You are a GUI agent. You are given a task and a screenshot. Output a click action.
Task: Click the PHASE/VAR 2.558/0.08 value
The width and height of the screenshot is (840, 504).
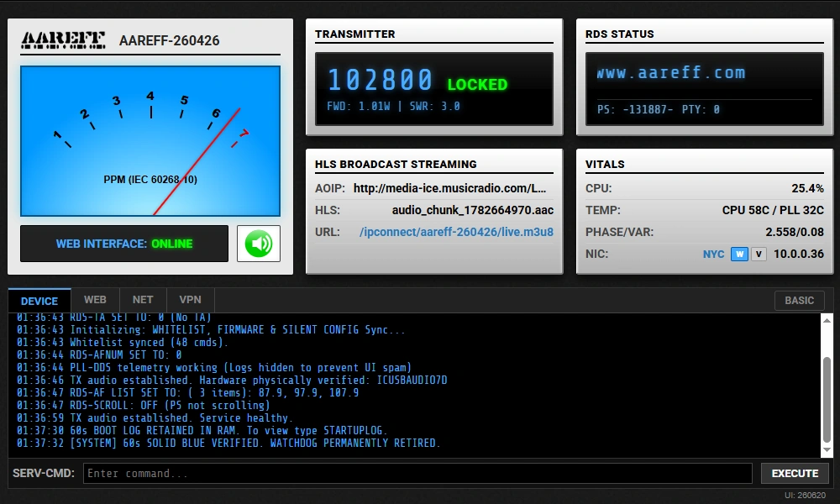click(x=795, y=232)
